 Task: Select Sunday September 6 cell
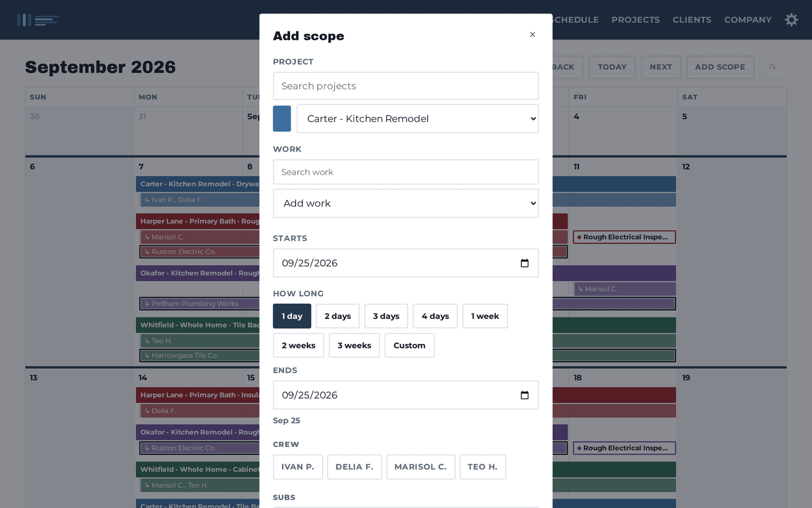click(80, 262)
